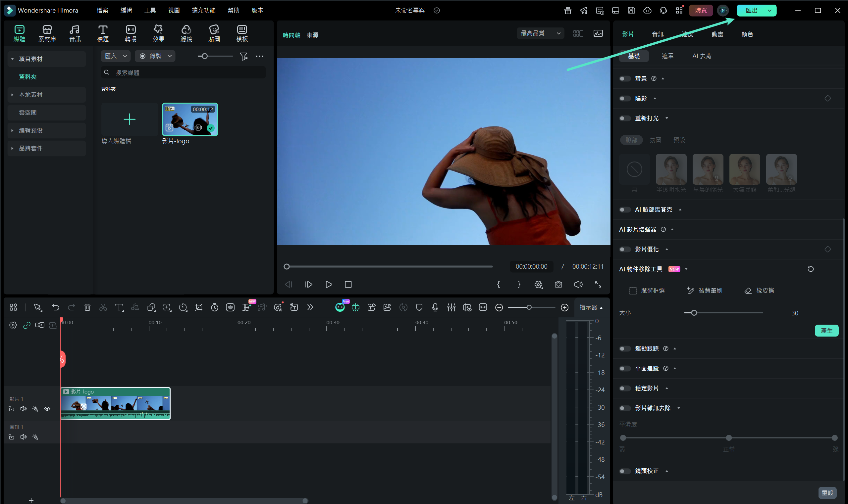Click the Reset (重設) button

click(827, 492)
